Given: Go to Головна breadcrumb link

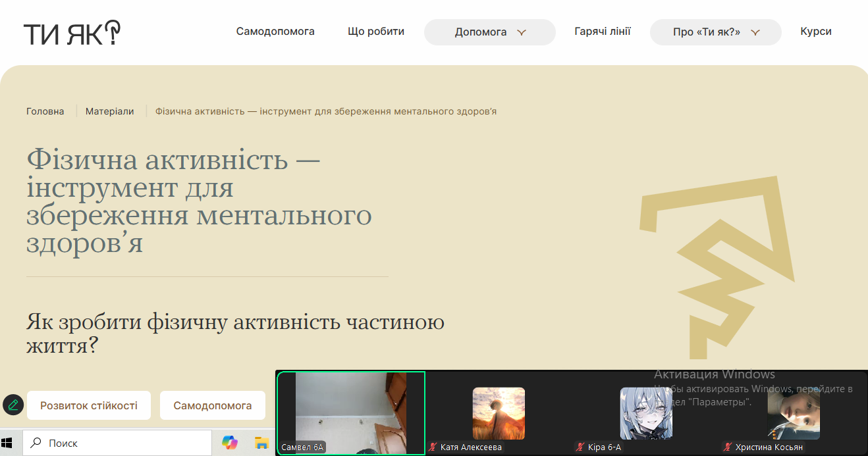Looking at the screenshot, I should coord(45,111).
